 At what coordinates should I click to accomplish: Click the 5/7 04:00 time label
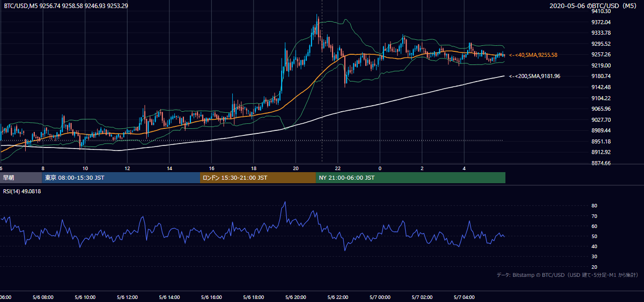point(465,297)
